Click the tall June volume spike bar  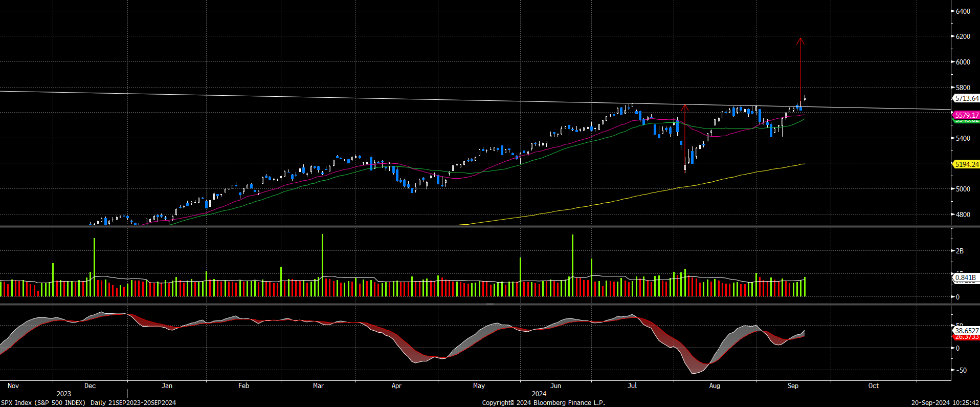(572, 266)
